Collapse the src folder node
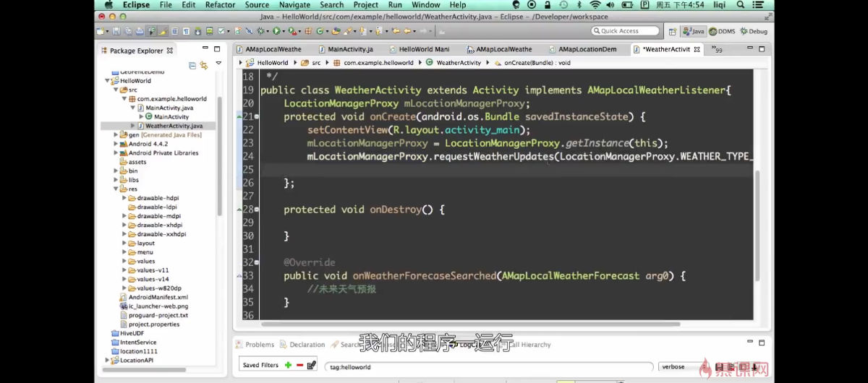Image resolution: width=868 pixels, height=383 pixels. [x=116, y=90]
